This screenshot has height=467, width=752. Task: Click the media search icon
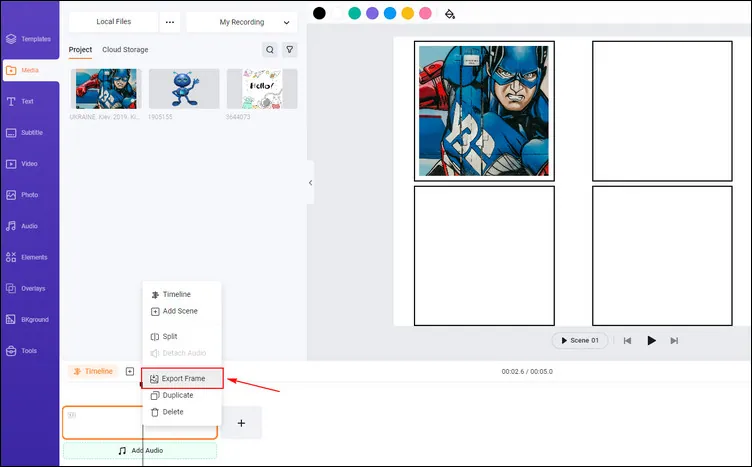270,49
